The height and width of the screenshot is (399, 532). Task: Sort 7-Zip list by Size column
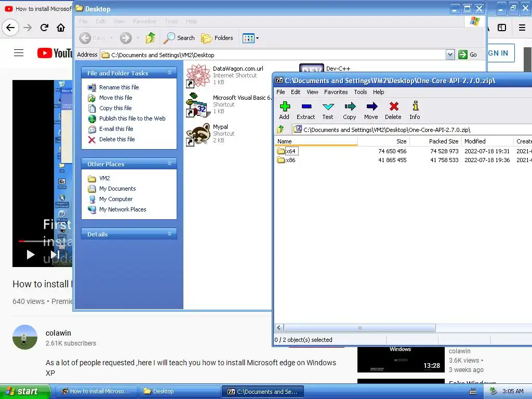[383, 141]
